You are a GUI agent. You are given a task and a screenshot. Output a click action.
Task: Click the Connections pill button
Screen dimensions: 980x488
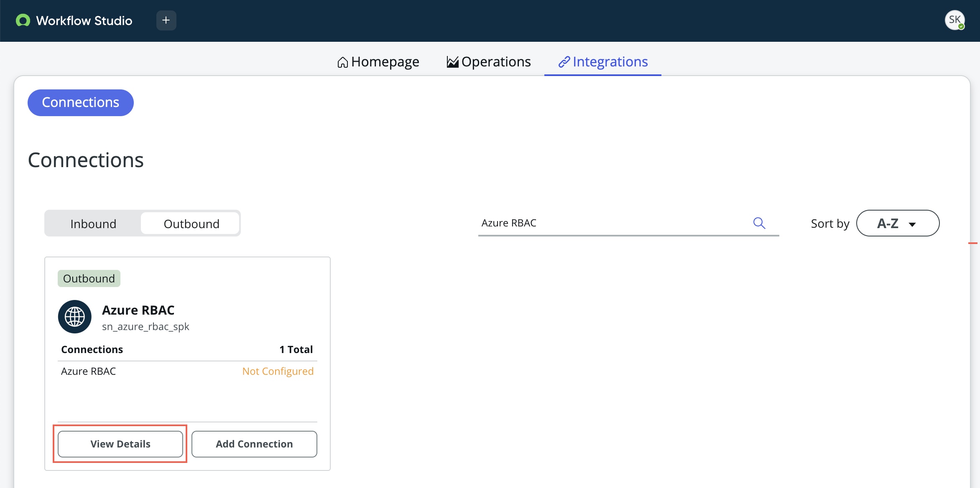coord(81,103)
